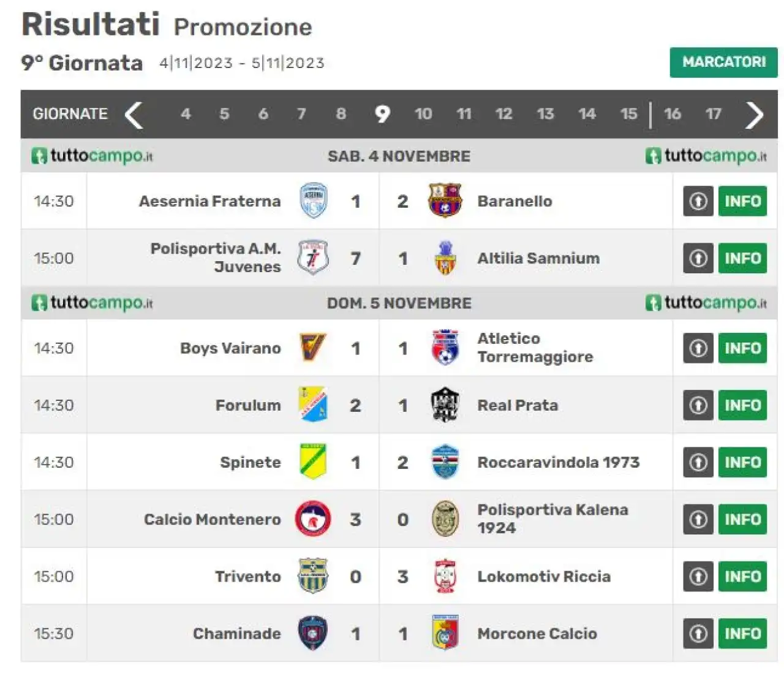Select giornata 8
The image size is (784, 673).
click(x=341, y=114)
